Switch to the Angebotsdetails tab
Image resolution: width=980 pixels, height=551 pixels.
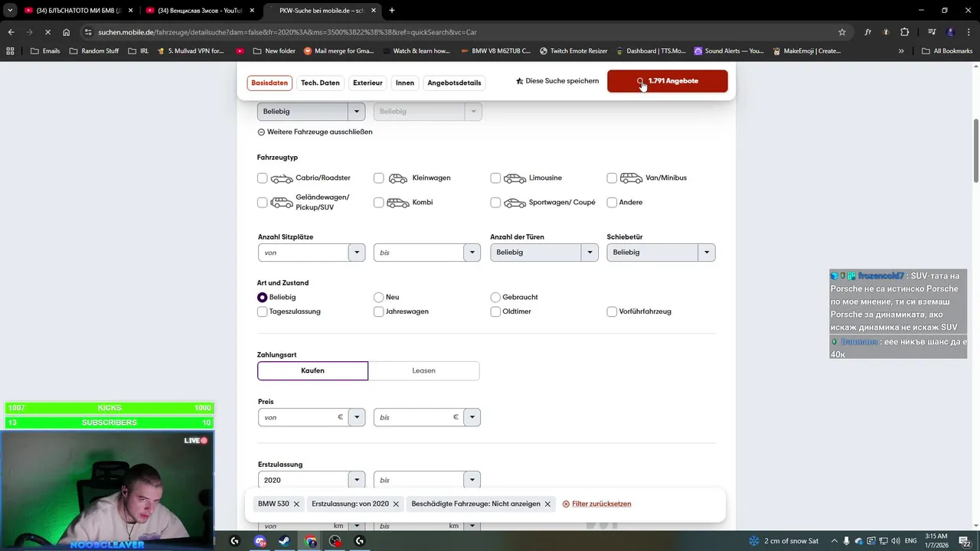pyautogui.click(x=454, y=83)
